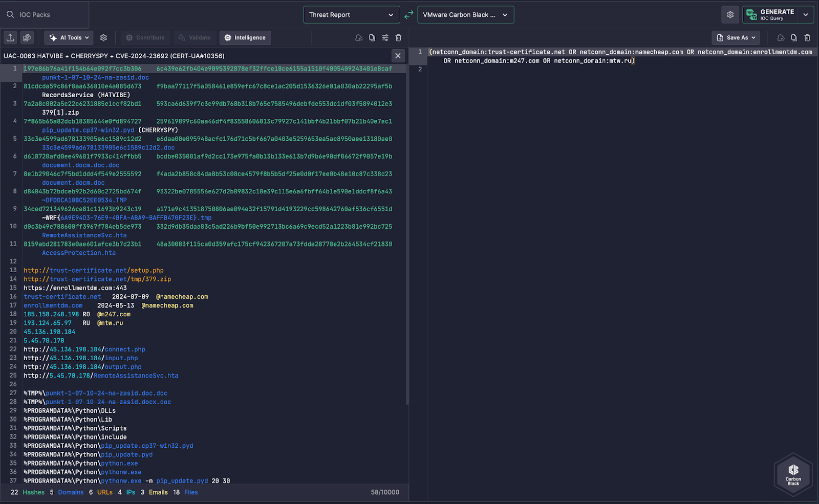Delete the generated query via the trash icon

(x=807, y=37)
